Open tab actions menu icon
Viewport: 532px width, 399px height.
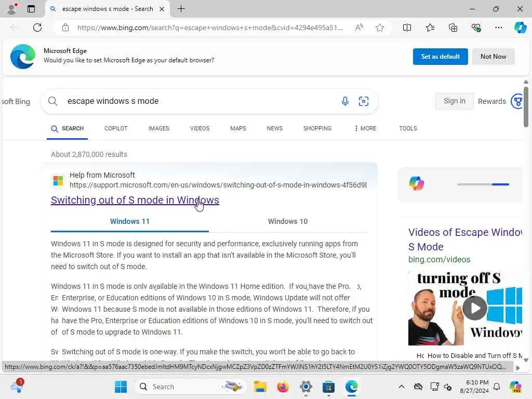pyautogui.click(x=31, y=9)
